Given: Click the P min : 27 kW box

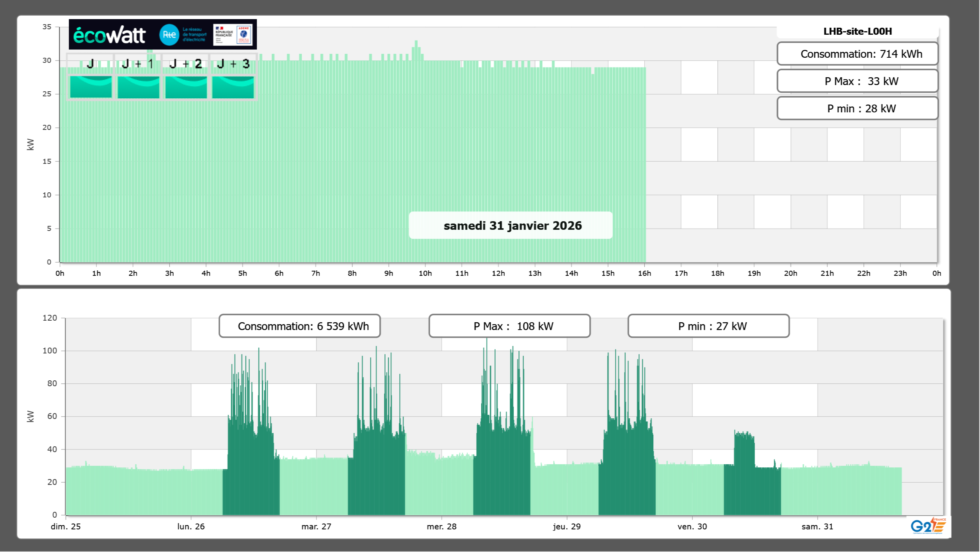Looking at the screenshot, I should pyautogui.click(x=708, y=326).
